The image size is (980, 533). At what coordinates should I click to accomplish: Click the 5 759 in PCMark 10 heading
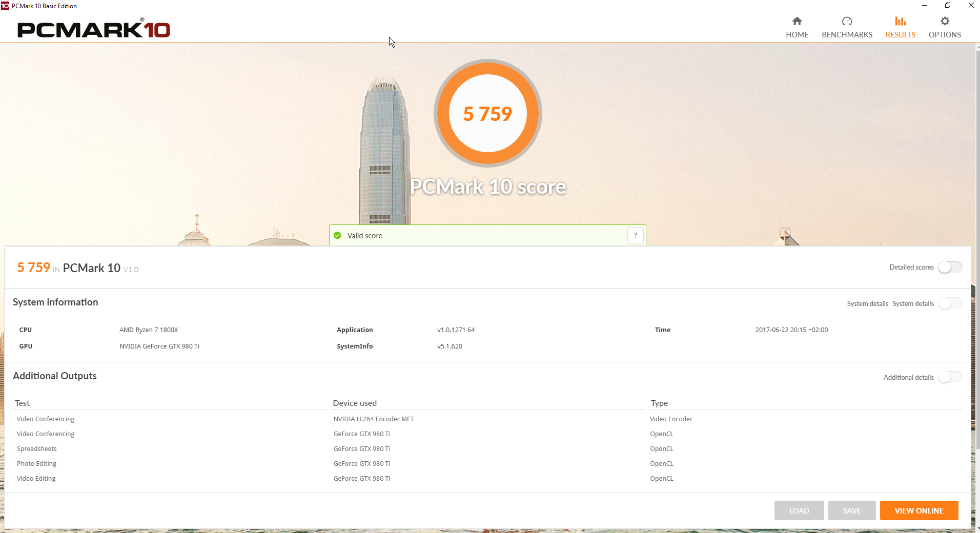click(x=77, y=268)
